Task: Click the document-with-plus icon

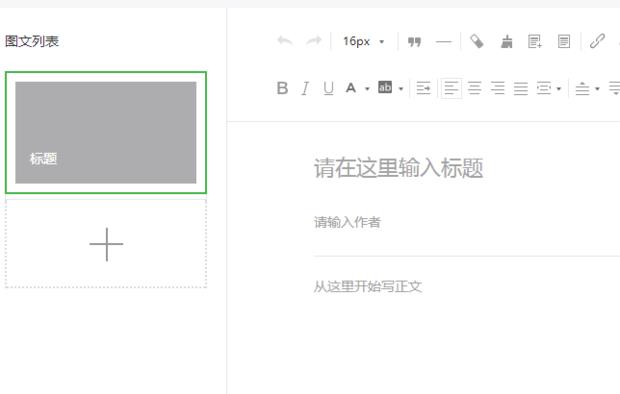Action: tap(535, 41)
